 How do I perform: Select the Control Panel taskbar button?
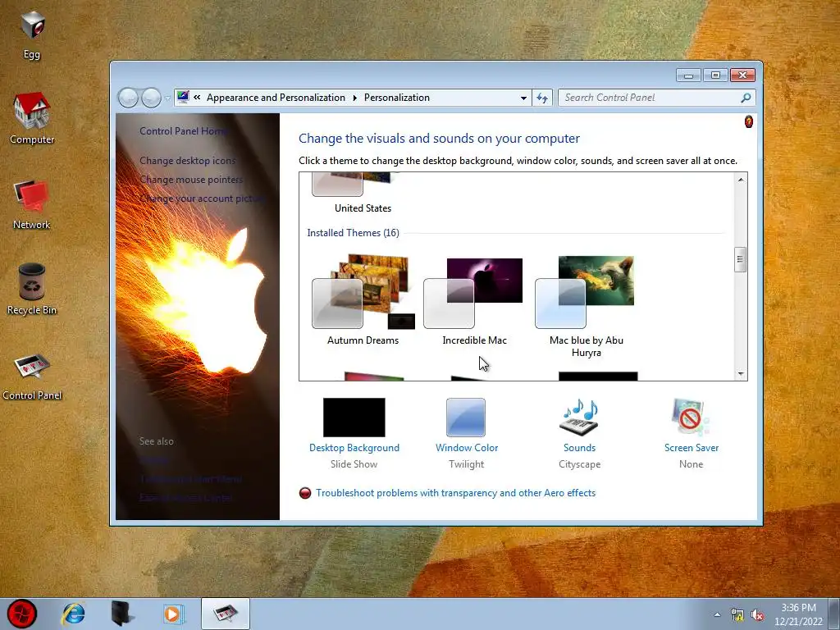coord(225,614)
